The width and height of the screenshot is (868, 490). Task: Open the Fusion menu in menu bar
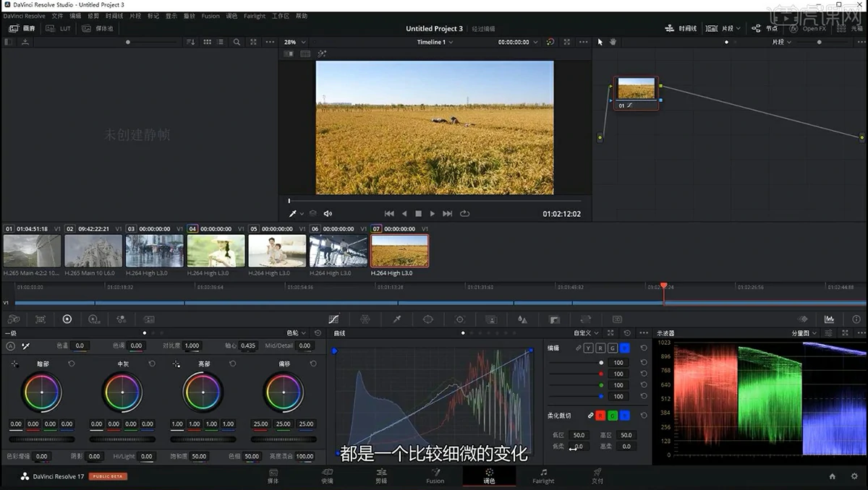tap(210, 16)
